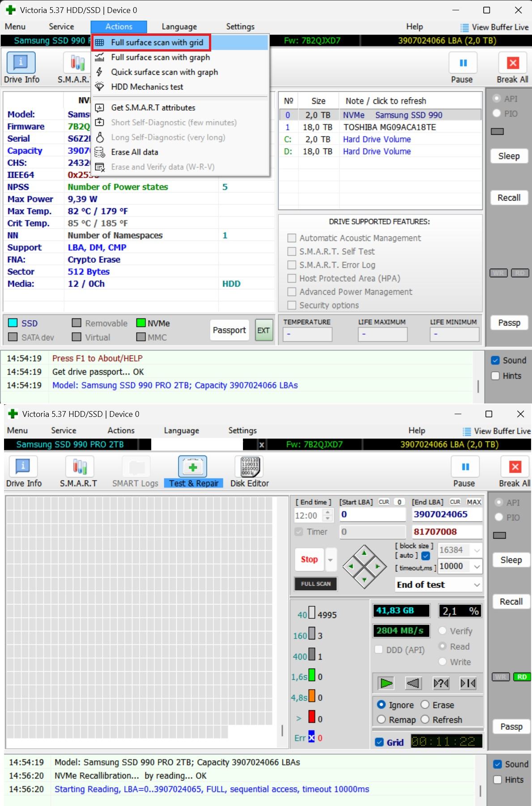Toggle the Grid checkbox
Viewport: 532px width, 806px height.
(379, 742)
